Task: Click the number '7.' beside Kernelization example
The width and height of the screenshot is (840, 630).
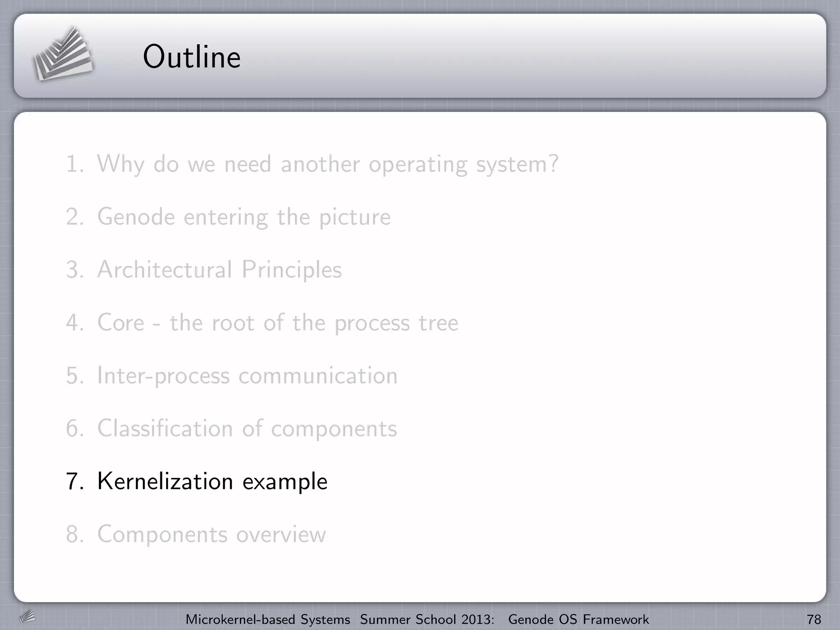Action: 75,482
